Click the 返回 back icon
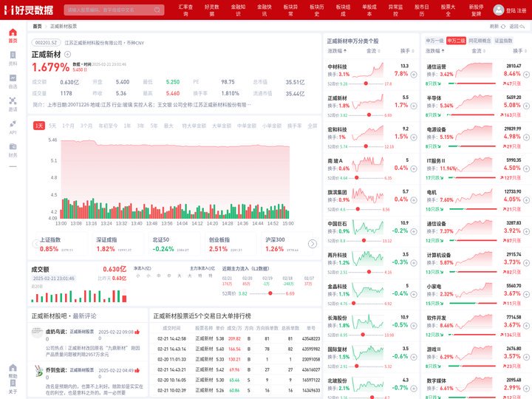This screenshot has width=532, height=399. click(x=522, y=27)
